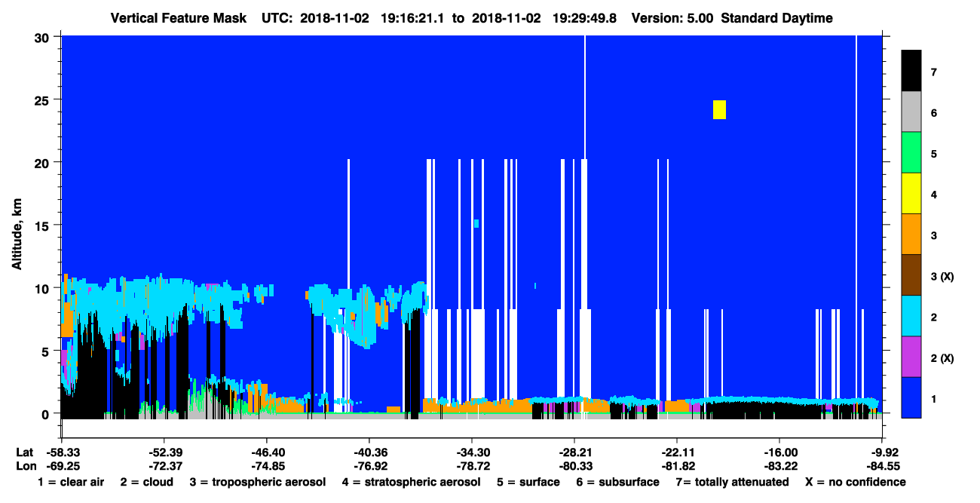Click the legend entry '3 = tropospheric aerosol'
The width and height of the screenshot is (980, 503).
257,482
